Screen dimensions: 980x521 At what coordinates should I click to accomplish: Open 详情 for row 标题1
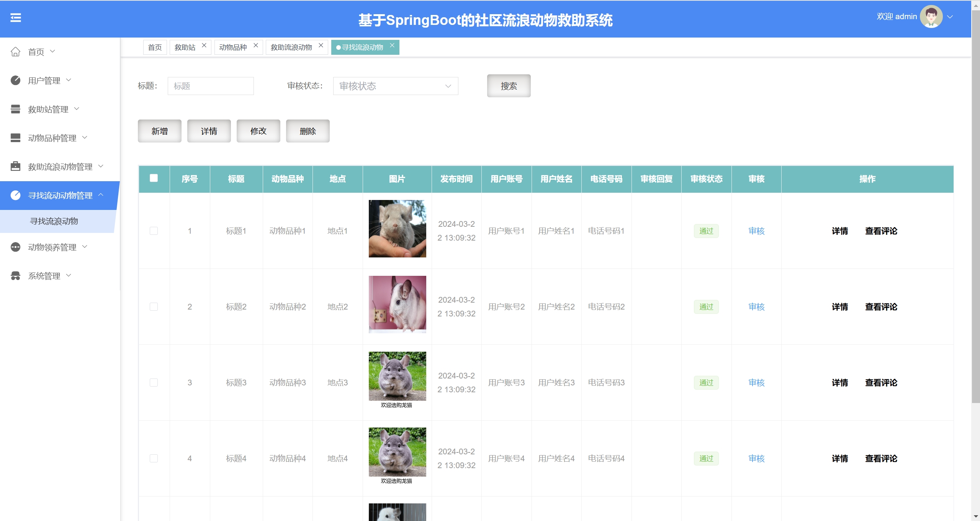[840, 231]
